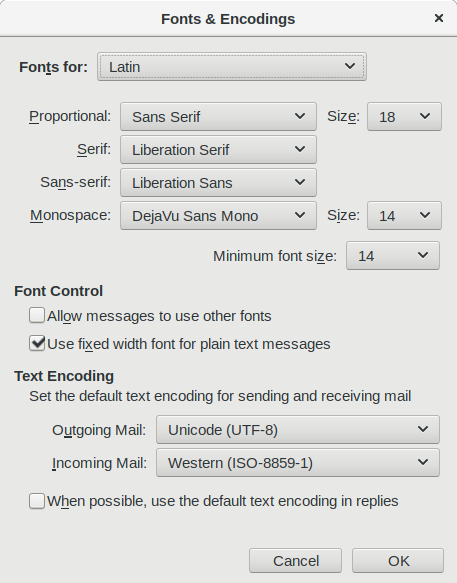Open the Minimum font size dropdown

[x=393, y=256]
